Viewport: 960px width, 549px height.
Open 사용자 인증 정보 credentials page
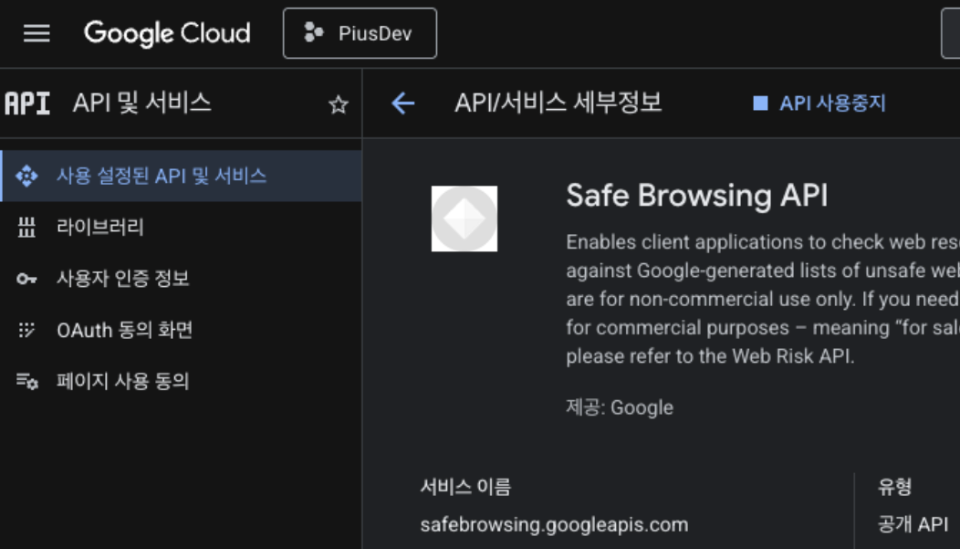pos(181,278)
